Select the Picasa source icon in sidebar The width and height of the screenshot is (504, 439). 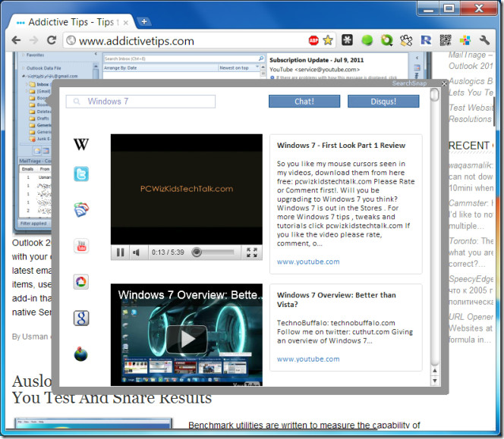(x=81, y=282)
